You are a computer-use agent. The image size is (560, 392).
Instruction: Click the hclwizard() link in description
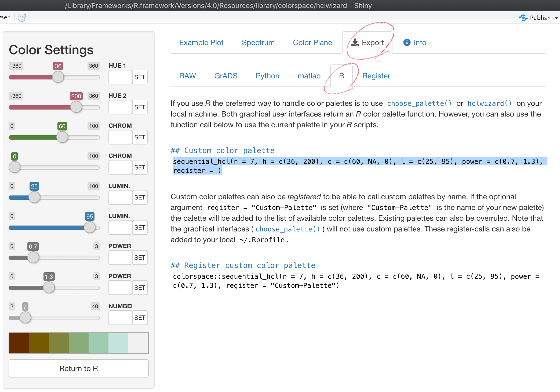point(489,103)
